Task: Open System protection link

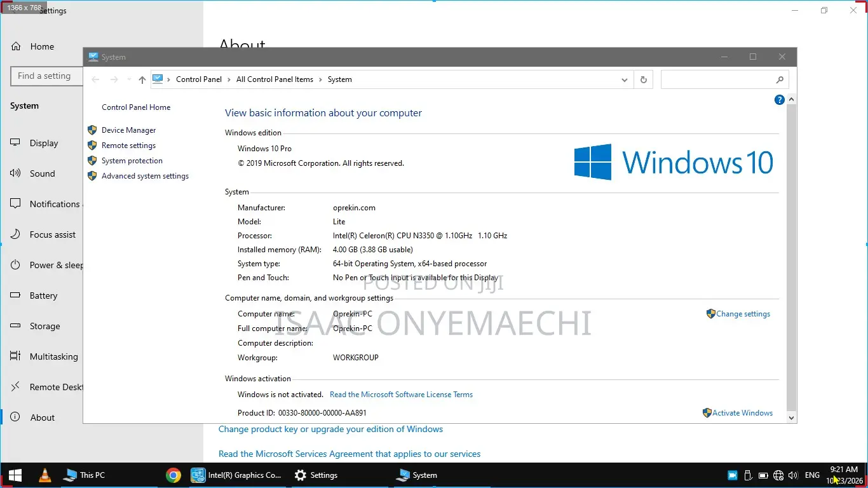Action: (132, 161)
